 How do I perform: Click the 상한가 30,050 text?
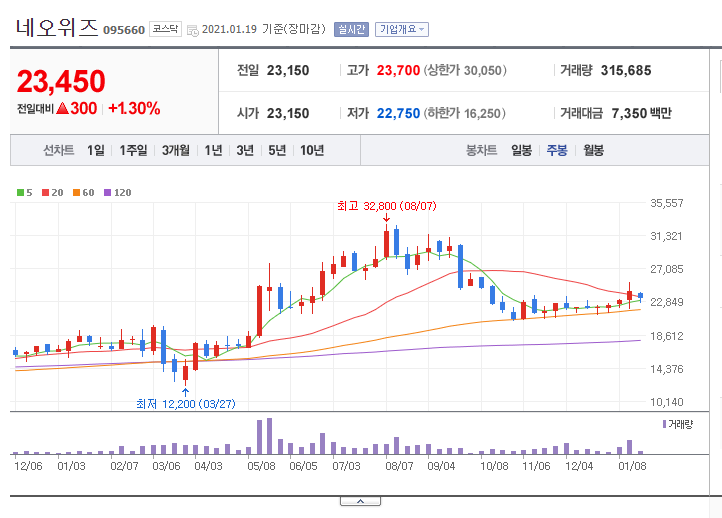pos(465,70)
